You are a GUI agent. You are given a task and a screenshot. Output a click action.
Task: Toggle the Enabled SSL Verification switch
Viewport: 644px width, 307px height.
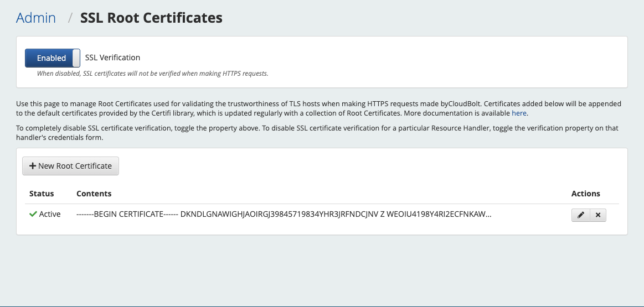(51, 58)
